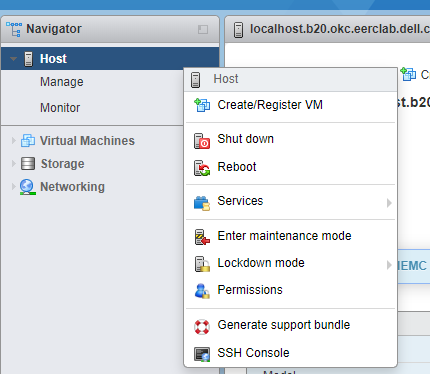Screen dimensions: 430x374
Task: Expand the Storage tree node
Action: click(x=13, y=164)
